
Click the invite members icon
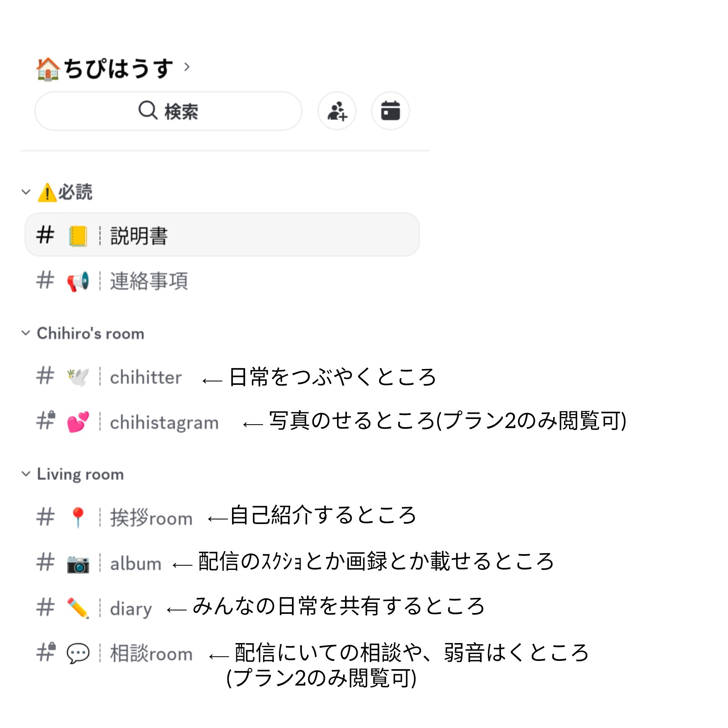click(x=337, y=111)
